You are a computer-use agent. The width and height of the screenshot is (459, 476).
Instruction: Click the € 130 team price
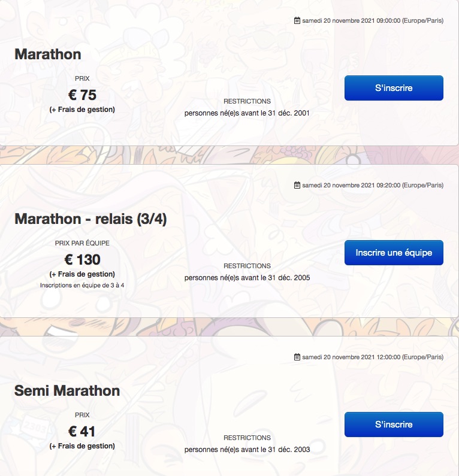tap(82, 259)
